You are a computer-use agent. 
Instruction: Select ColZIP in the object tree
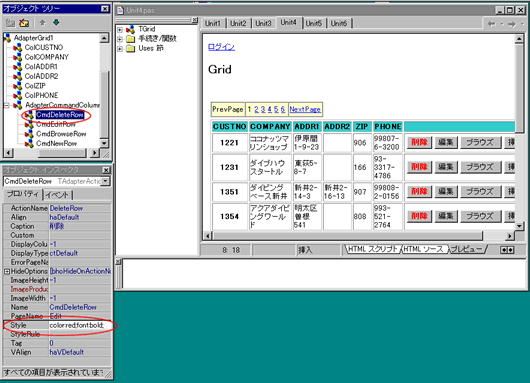tap(35, 86)
